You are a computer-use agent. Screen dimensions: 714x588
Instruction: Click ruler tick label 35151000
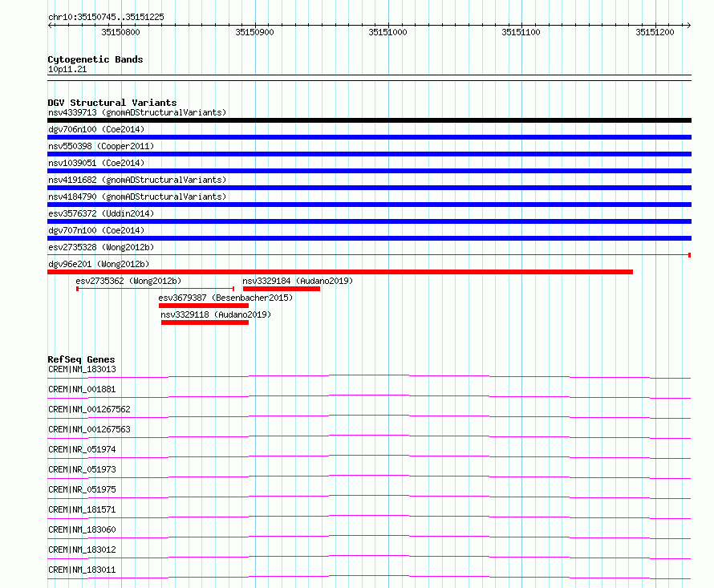pos(388,32)
